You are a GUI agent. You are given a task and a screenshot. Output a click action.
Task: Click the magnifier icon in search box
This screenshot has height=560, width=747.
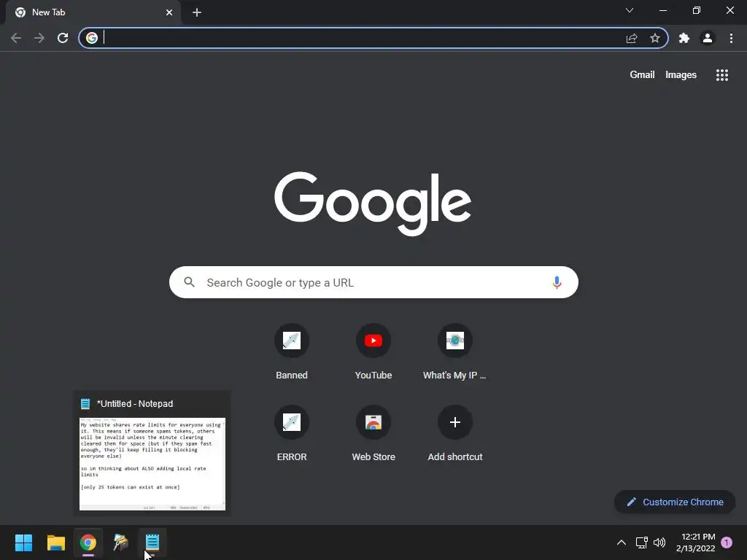189,282
